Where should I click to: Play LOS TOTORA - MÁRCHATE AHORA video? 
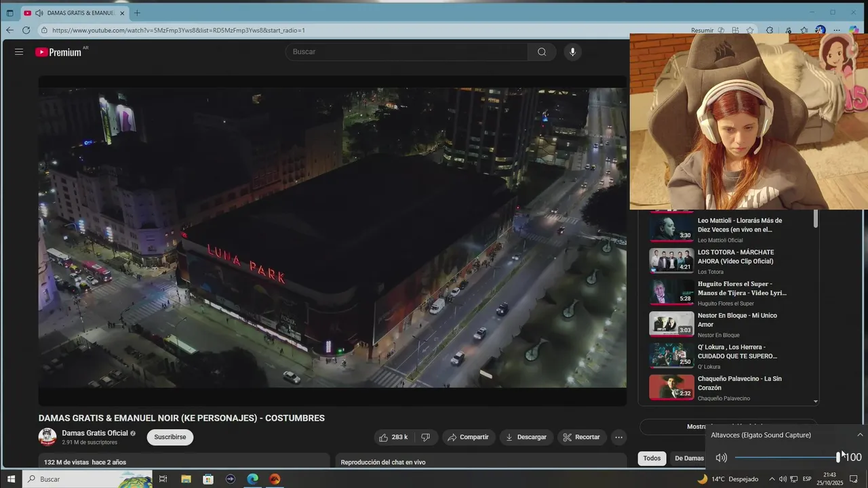coord(732,261)
